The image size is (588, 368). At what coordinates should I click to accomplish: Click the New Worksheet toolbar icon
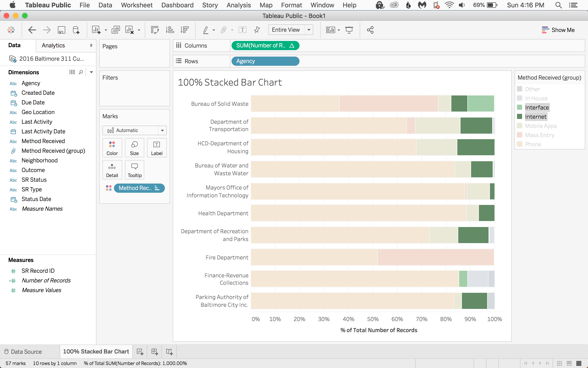tap(96, 30)
